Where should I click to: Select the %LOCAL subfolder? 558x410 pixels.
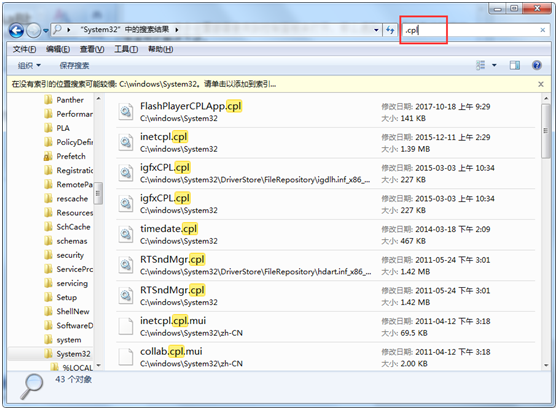point(78,368)
